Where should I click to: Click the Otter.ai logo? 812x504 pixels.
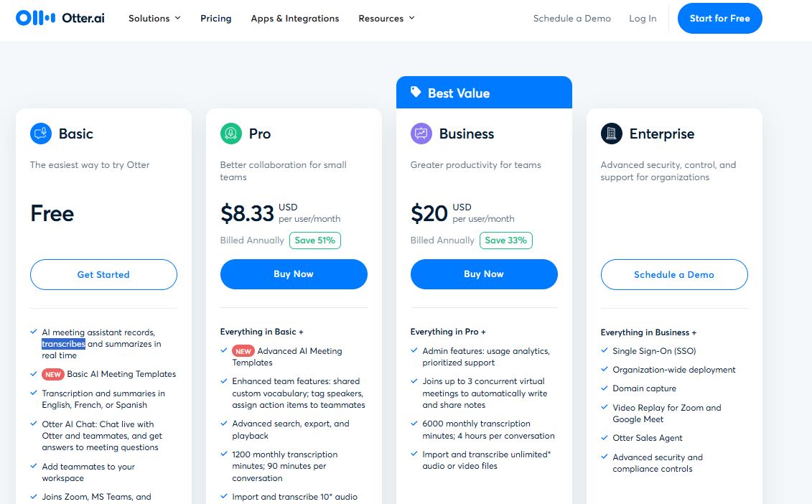click(60, 18)
